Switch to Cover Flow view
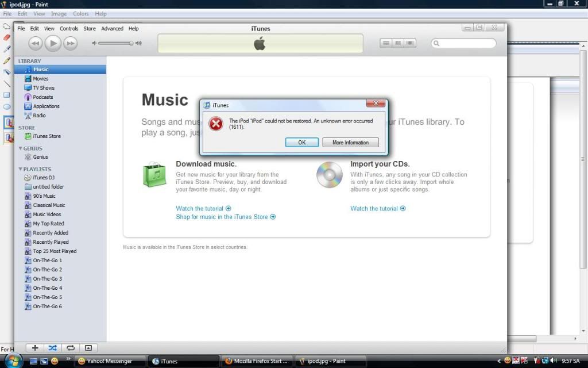This screenshot has height=368, width=588. coord(410,43)
